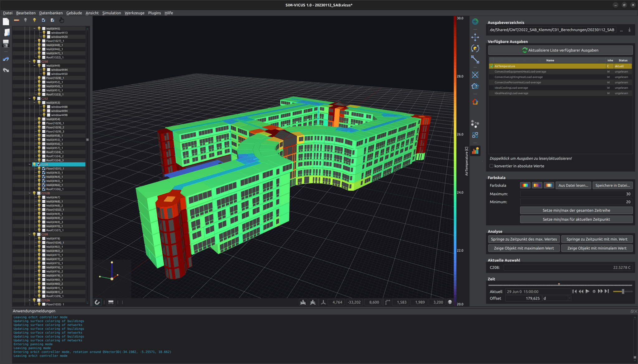This screenshot has width=638, height=364.
Task: Click the reset view icon below 3D scene
Action: coord(98,302)
